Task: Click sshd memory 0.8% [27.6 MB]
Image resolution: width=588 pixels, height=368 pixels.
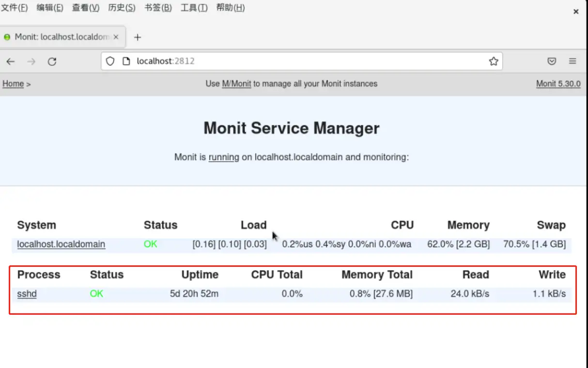Action: (x=381, y=294)
